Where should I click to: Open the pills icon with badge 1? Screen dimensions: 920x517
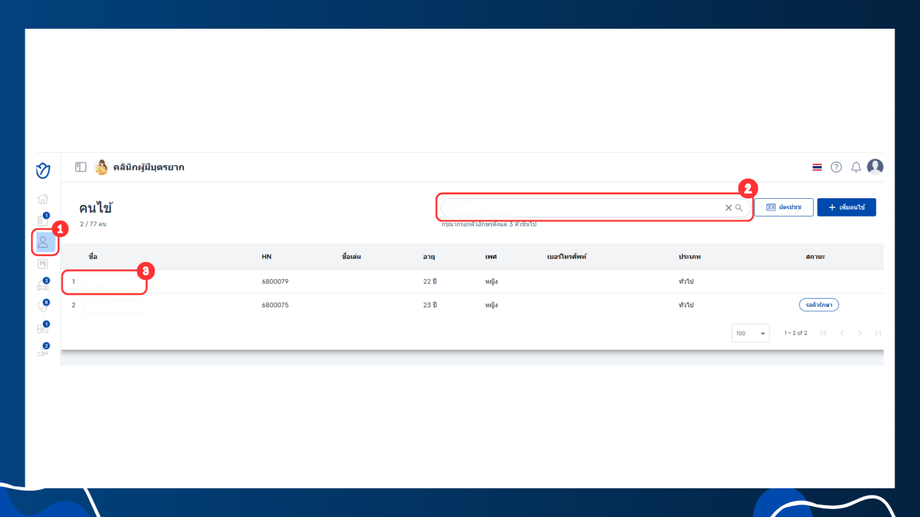click(x=43, y=328)
